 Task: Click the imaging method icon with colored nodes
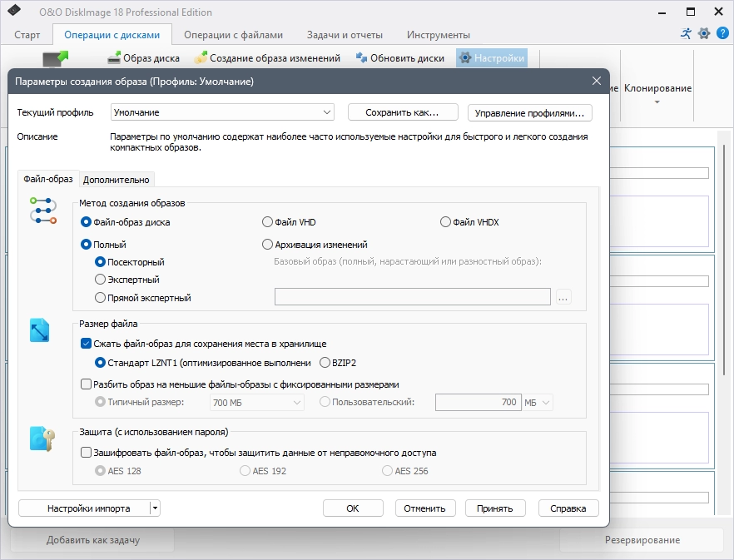[43, 211]
